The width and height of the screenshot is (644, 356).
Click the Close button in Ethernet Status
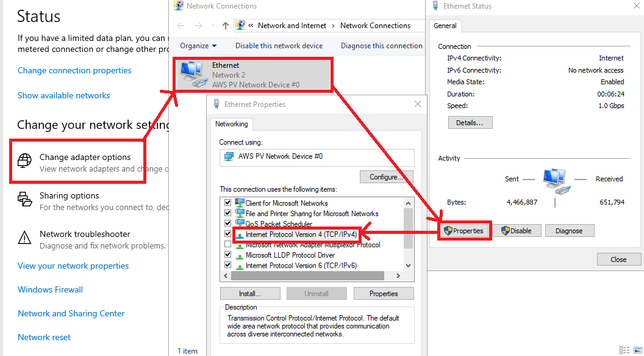(618, 260)
